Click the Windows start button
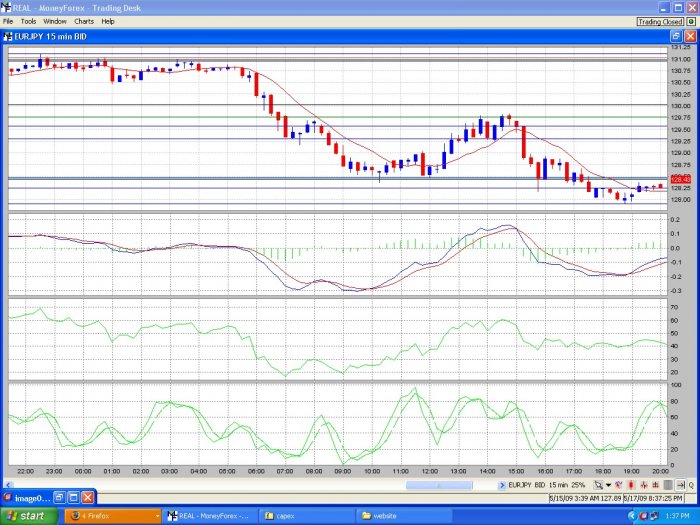This screenshot has height=525, width=700. point(29,516)
